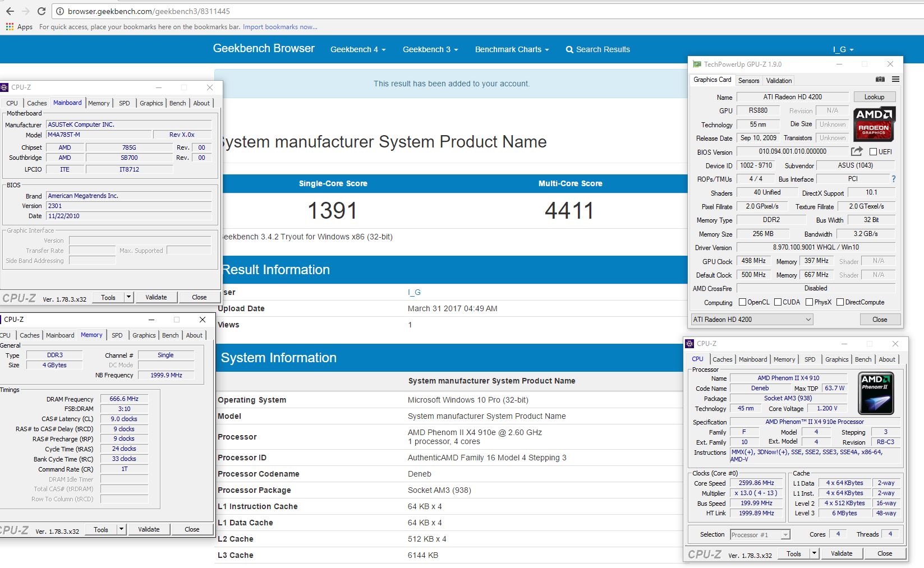
Task: Click the Single-Core Score value 1391
Action: 333,211
